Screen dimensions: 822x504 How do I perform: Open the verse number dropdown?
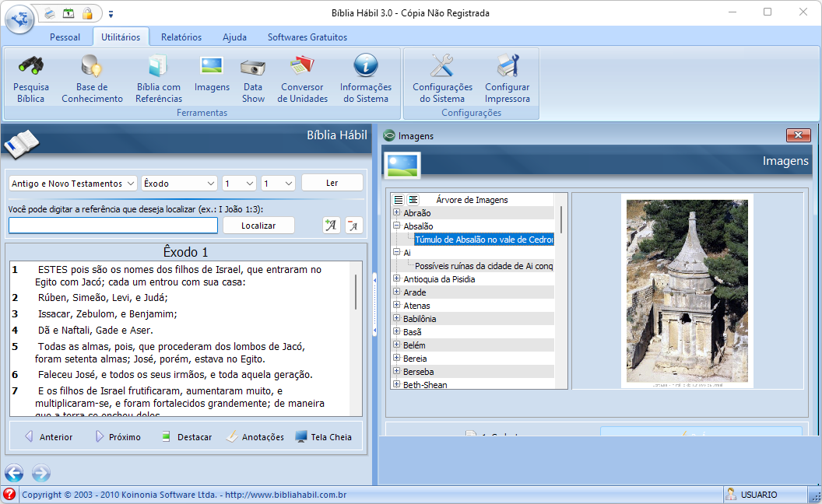278,184
